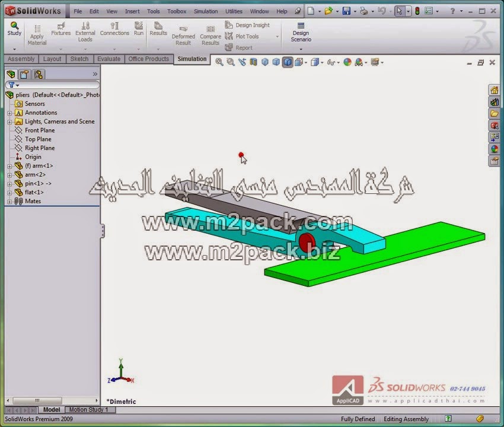Click the Undo arrow icon

coord(381,11)
